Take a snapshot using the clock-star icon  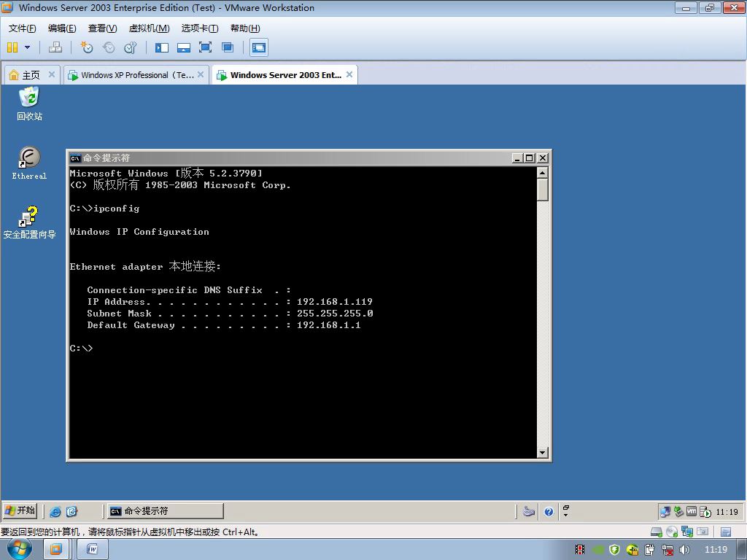point(86,47)
